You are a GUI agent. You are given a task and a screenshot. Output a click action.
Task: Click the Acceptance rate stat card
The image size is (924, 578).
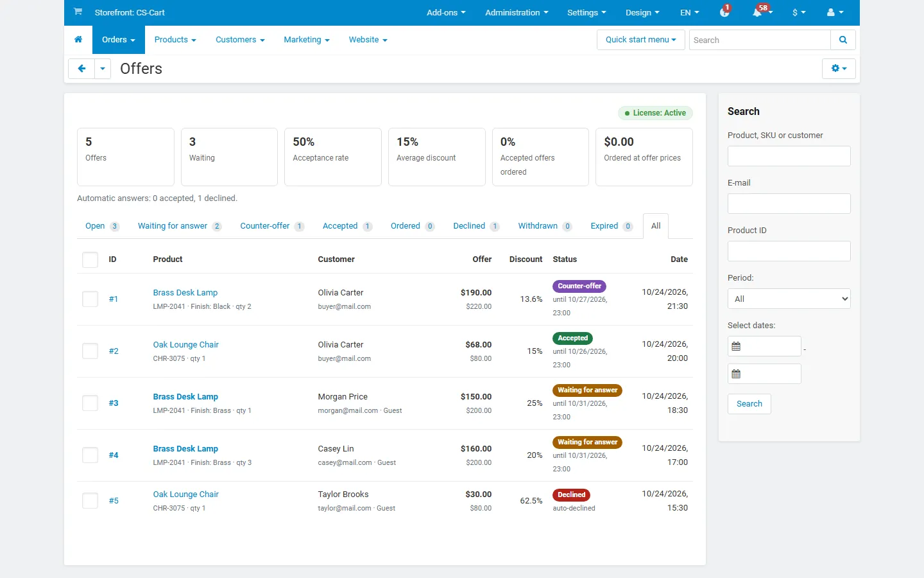pyautogui.click(x=333, y=157)
